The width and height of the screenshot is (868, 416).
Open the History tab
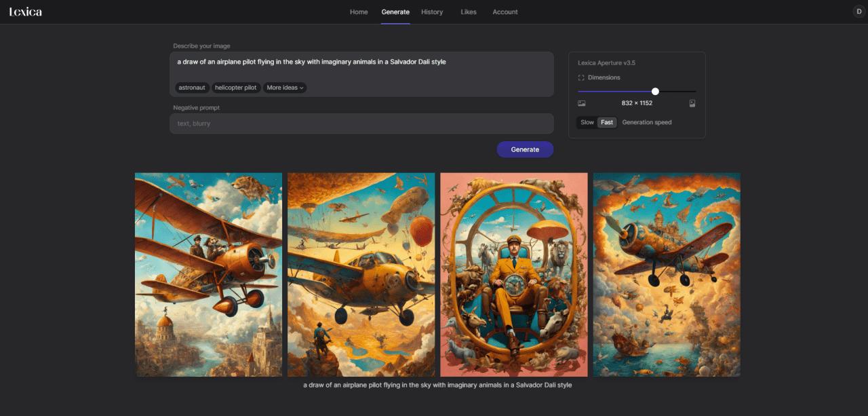(432, 12)
